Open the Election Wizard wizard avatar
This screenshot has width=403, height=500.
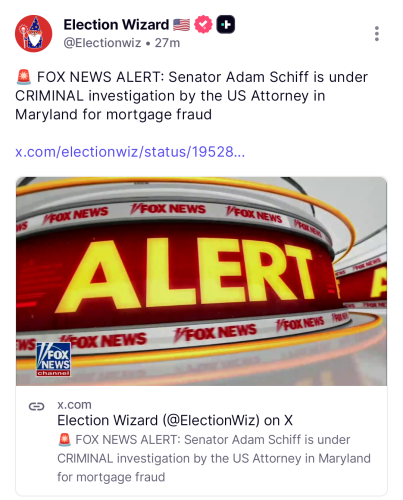pos(34,34)
